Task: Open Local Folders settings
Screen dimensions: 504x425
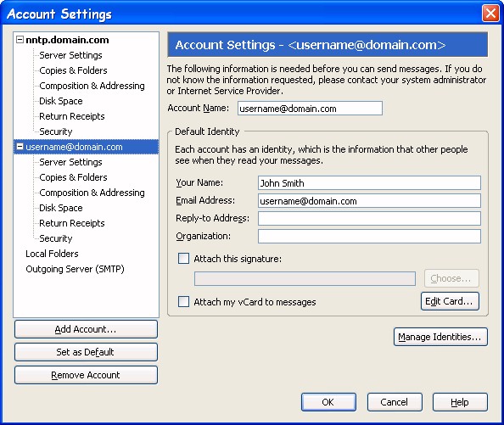Action: 52,254
